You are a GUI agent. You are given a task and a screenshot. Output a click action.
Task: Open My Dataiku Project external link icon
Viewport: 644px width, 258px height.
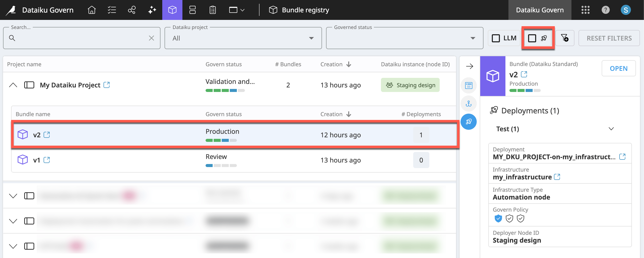(x=107, y=85)
